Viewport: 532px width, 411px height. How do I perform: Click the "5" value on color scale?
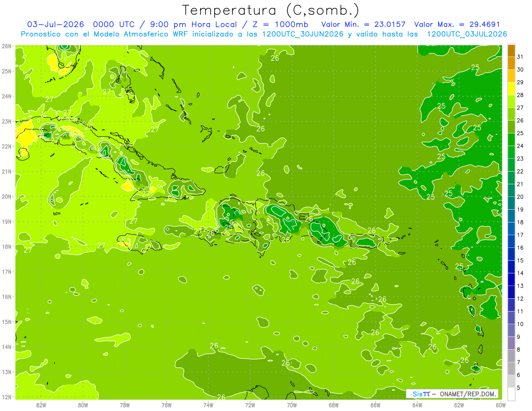519,388
